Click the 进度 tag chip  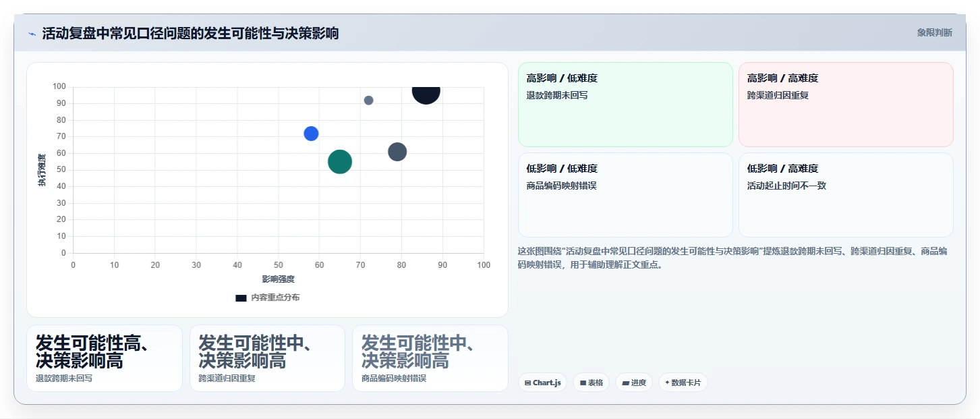coord(634,383)
